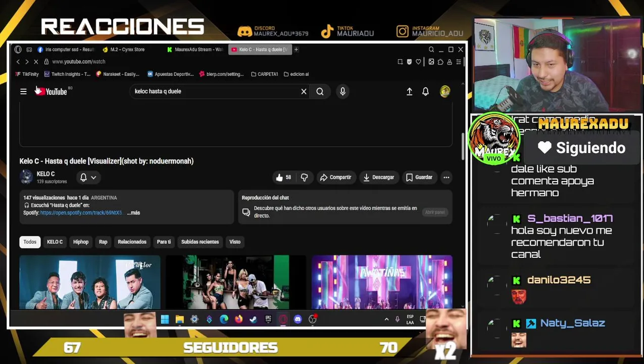Open the CARPETA1 bookmarks folder
Screen dimensions: 644x364
265,74
